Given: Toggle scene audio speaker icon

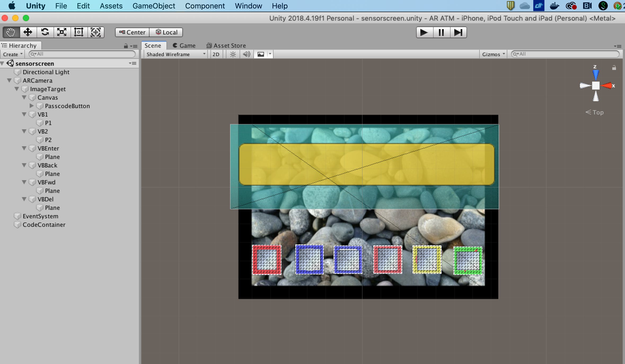Looking at the screenshot, I should (247, 54).
